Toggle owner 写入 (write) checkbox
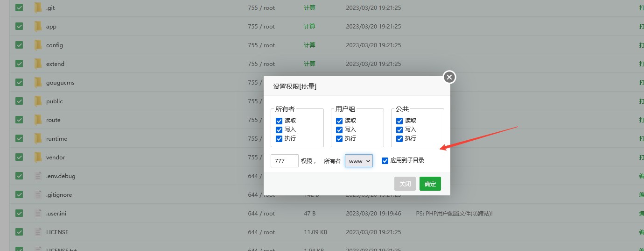The image size is (644, 251). tap(279, 129)
